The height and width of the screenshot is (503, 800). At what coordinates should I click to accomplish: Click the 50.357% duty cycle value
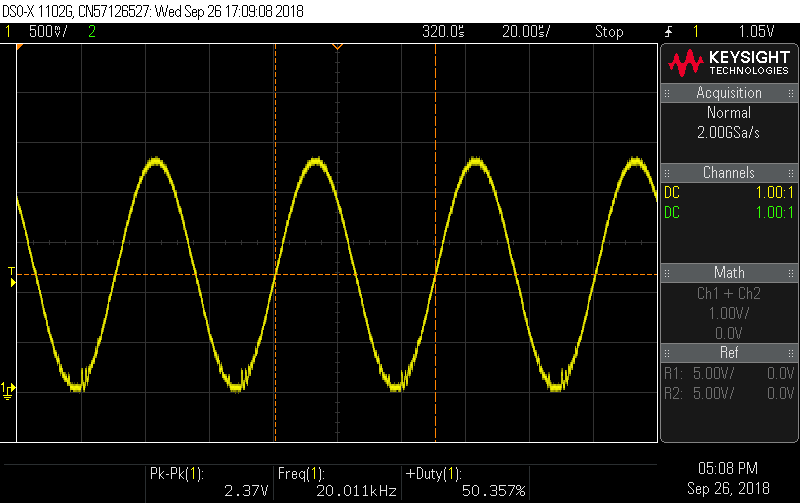[493, 491]
